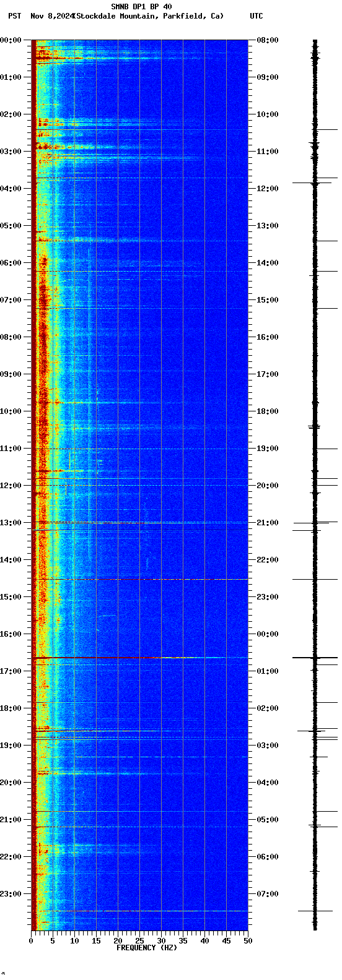The height and width of the screenshot is (980, 342).
Task: Click the 06:00 PST time label
Action: 11,263
